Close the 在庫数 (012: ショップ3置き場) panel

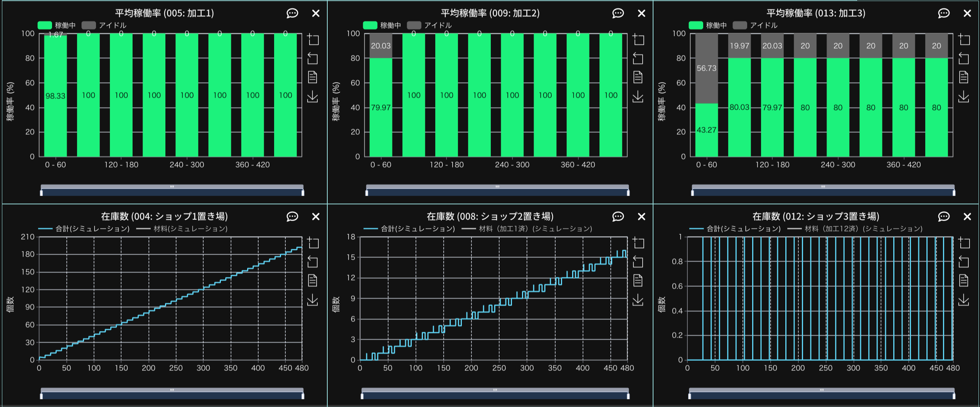click(967, 217)
